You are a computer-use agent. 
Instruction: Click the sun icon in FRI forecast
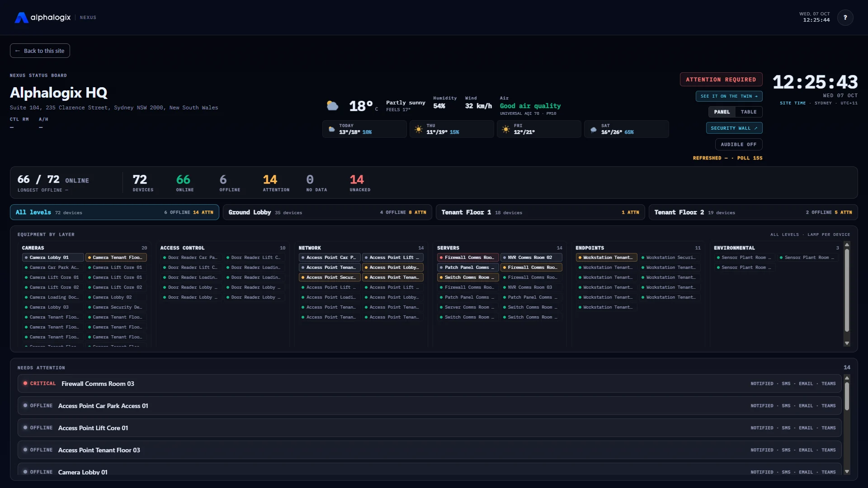506,129
